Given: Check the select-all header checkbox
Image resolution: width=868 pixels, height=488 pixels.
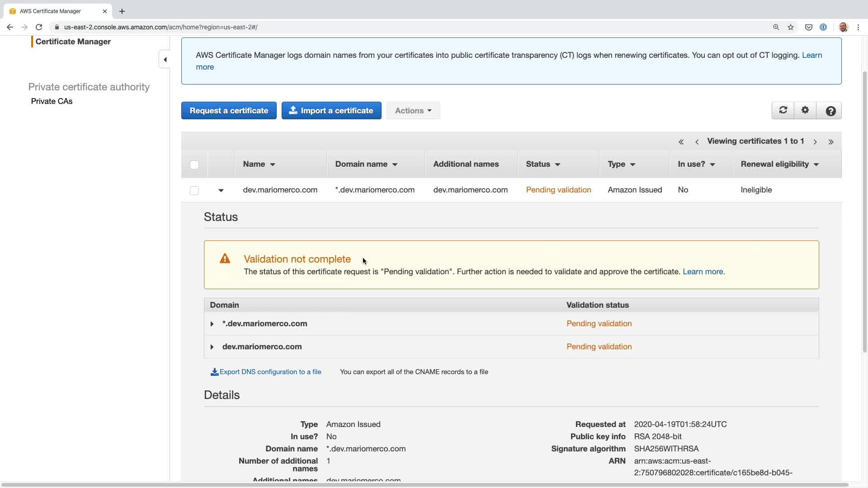Looking at the screenshot, I should pos(194,165).
